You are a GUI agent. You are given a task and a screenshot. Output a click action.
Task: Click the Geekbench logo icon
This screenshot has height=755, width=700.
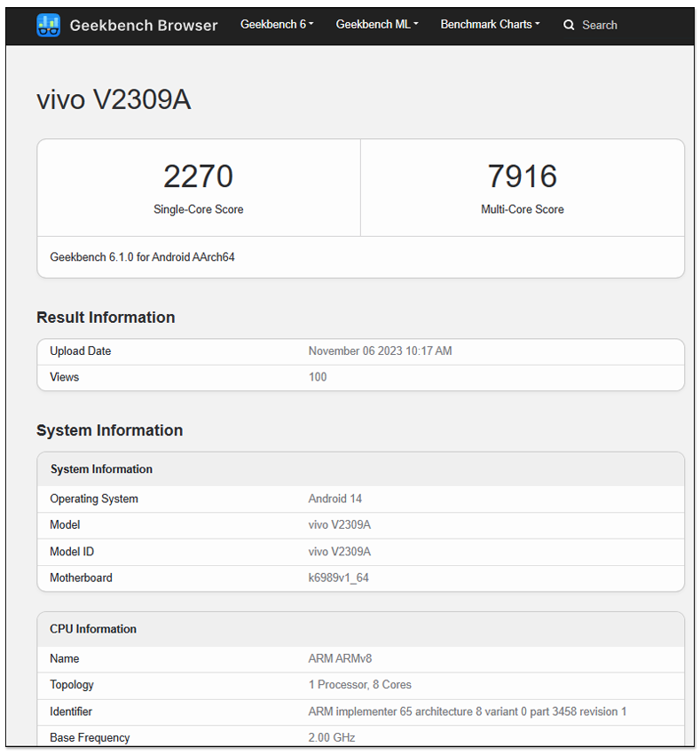[x=48, y=25]
